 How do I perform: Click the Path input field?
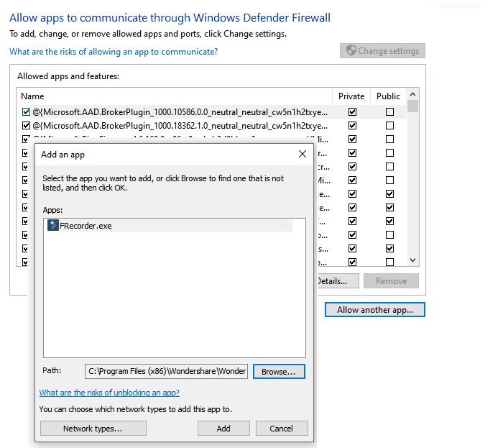point(166,371)
